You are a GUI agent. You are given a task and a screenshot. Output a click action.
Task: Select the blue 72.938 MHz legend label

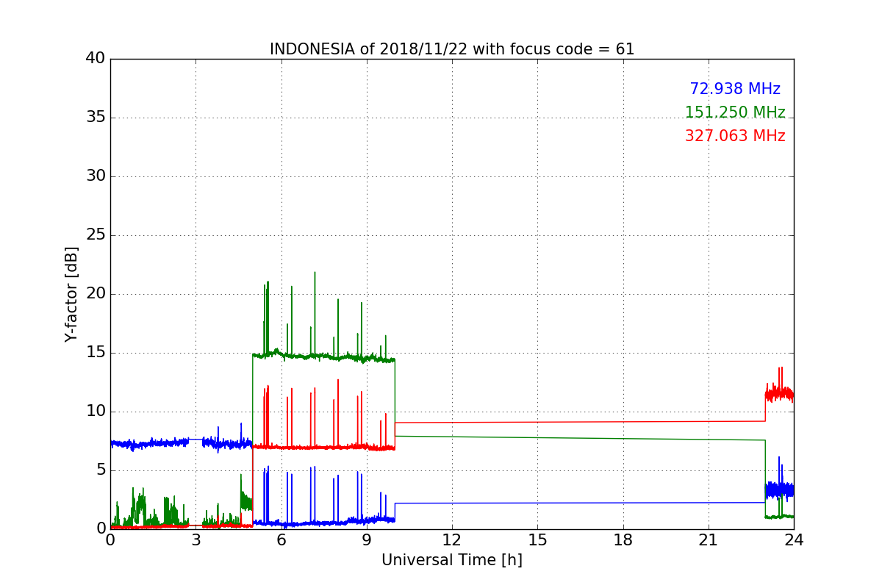point(735,89)
